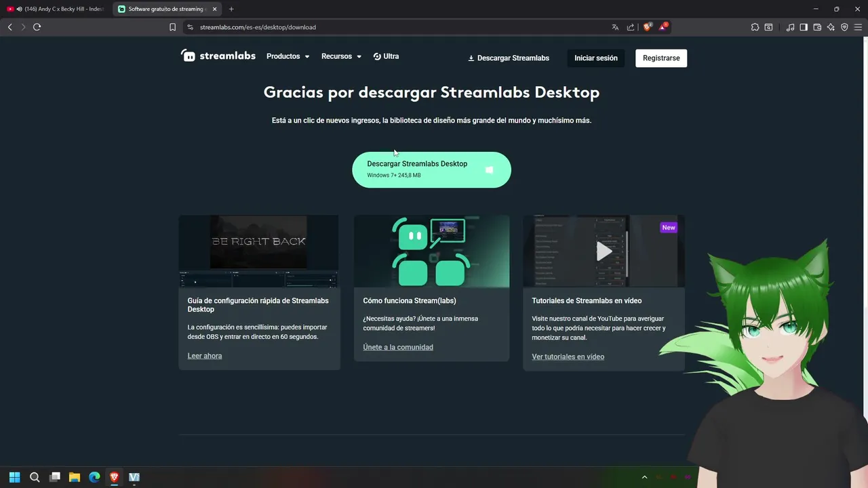Click the VSeeFace V taskbar icon
The height and width of the screenshot is (488, 868).
tap(134, 477)
